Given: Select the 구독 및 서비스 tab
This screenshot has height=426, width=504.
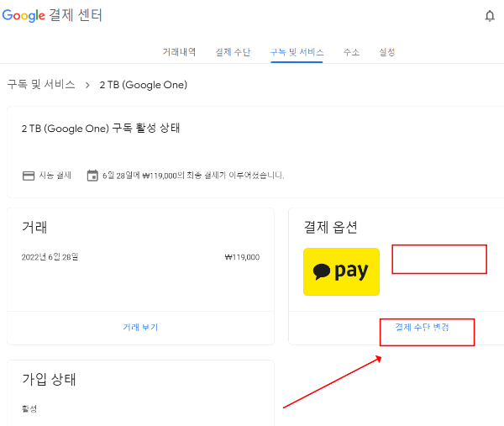Looking at the screenshot, I should (x=297, y=52).
